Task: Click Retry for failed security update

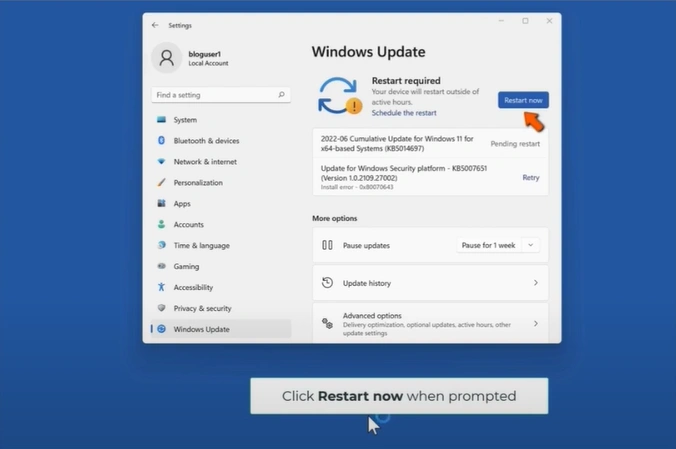Action: point(531,178)
